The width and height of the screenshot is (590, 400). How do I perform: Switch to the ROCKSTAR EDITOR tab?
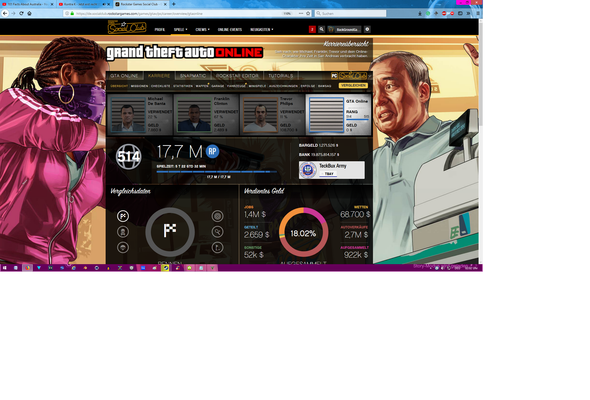click(237, 76)
